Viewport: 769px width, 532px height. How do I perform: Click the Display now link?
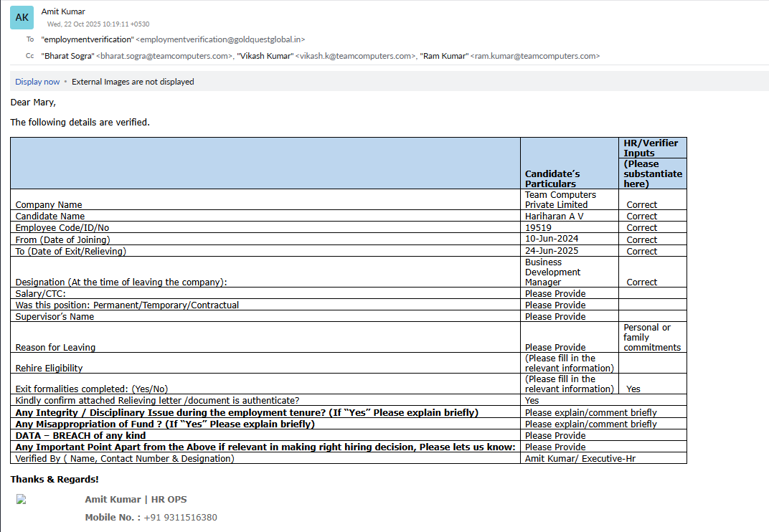[x=37, y=82]
